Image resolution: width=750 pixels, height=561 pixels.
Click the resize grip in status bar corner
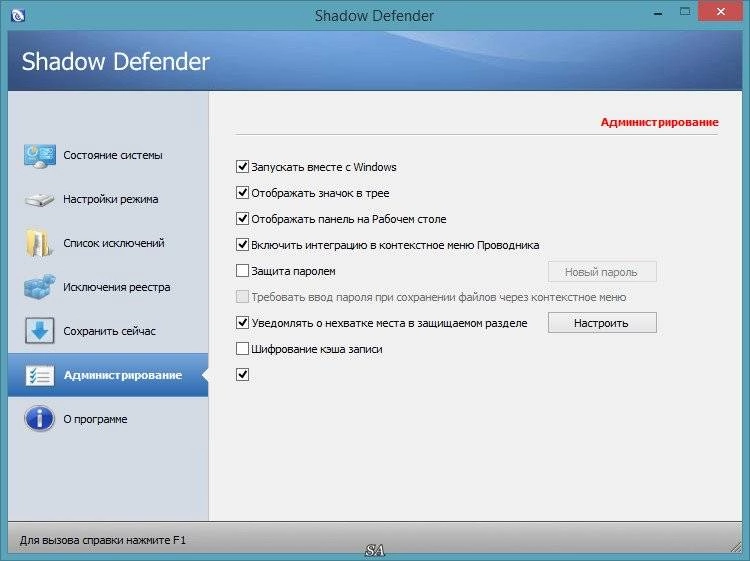click(x=735, y=547)
